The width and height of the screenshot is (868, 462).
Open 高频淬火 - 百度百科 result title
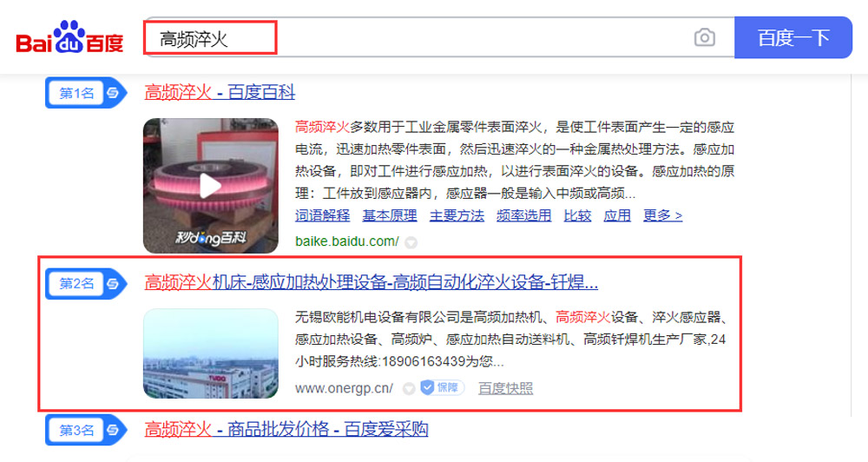point(220,92)
